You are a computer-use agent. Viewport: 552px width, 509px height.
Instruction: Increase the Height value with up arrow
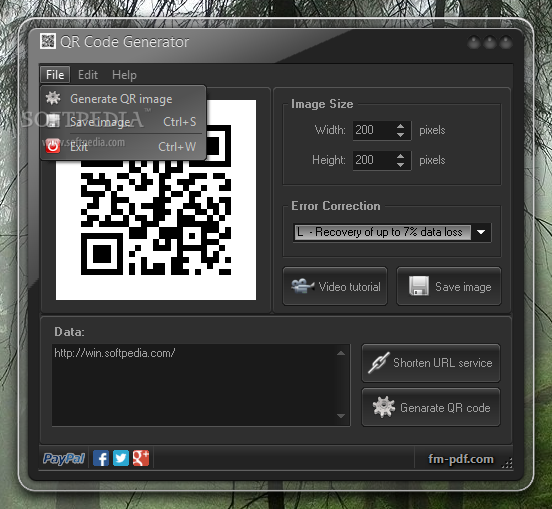point(400,156)
